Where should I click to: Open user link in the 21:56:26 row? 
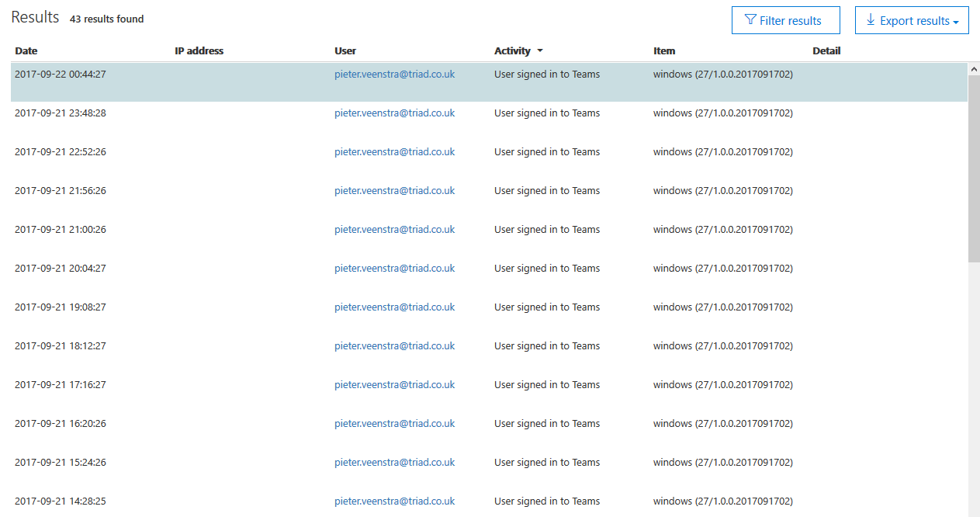[394, 191]
